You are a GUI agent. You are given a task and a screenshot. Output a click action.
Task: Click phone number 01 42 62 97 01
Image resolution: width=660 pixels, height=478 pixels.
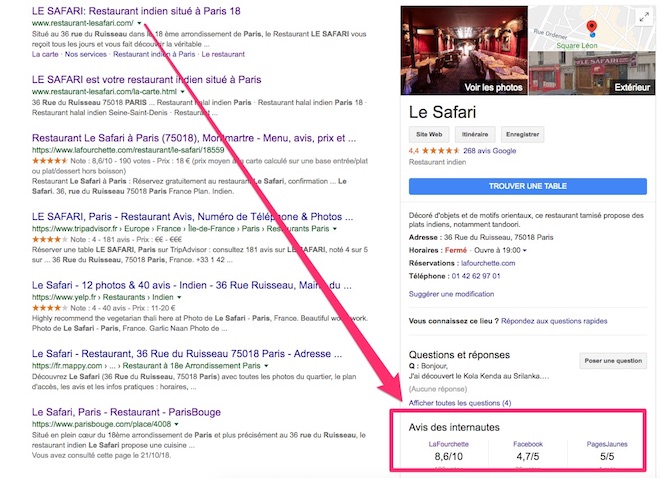(476, 276)
